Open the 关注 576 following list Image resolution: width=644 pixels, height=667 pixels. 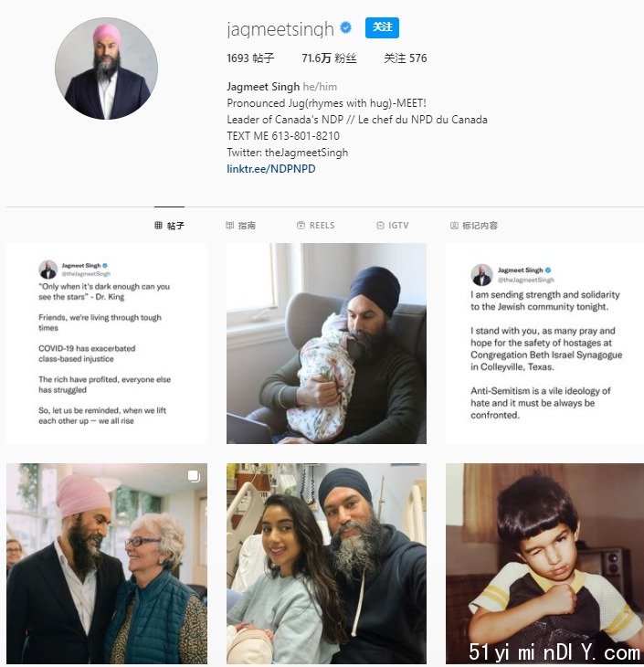[405, 58]
